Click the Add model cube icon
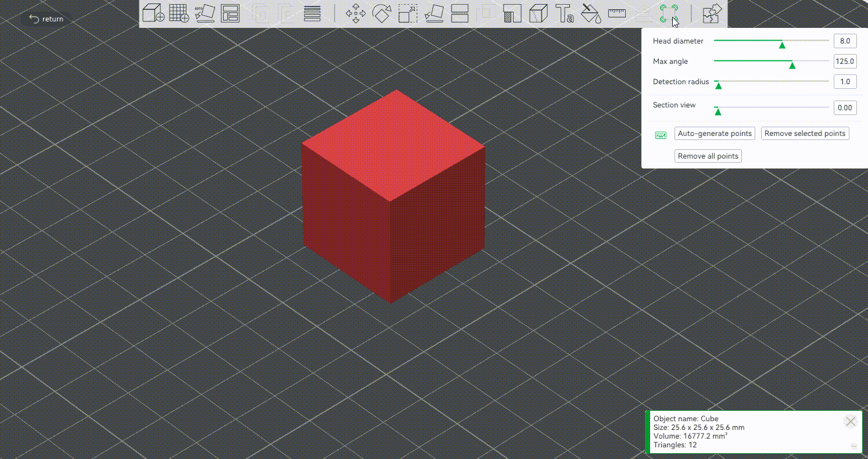This screenshot has width=868, height=459. point(153,13)
